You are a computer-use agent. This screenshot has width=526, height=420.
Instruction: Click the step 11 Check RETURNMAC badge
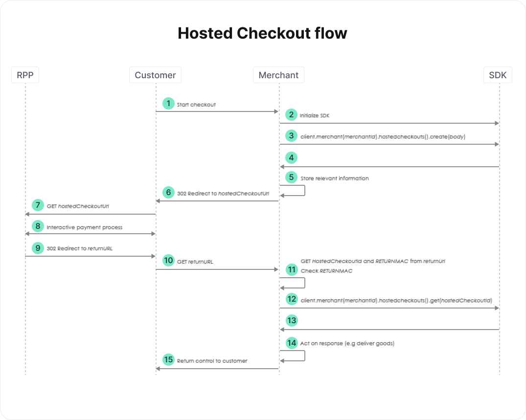292,269
